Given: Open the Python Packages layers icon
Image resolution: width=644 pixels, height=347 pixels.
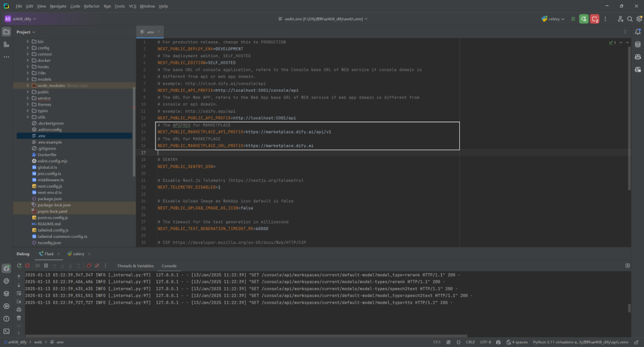Looking at the screenshot, I should 6,293.
